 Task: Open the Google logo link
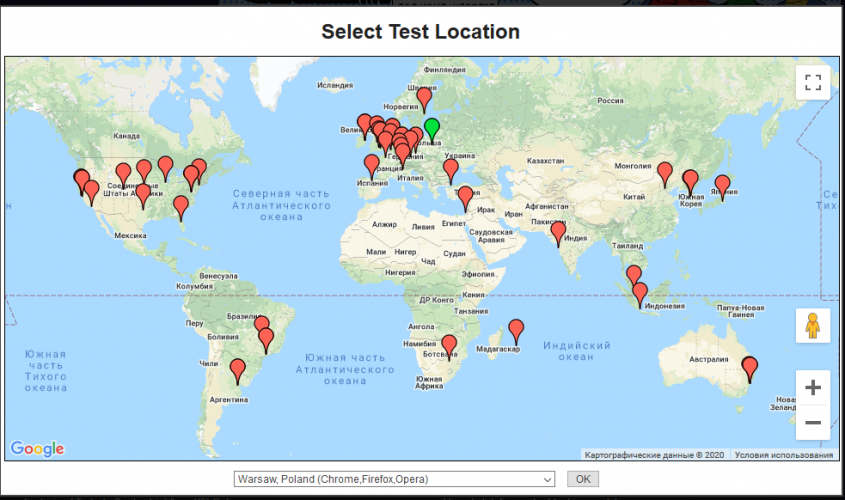[x=38, y=449]
